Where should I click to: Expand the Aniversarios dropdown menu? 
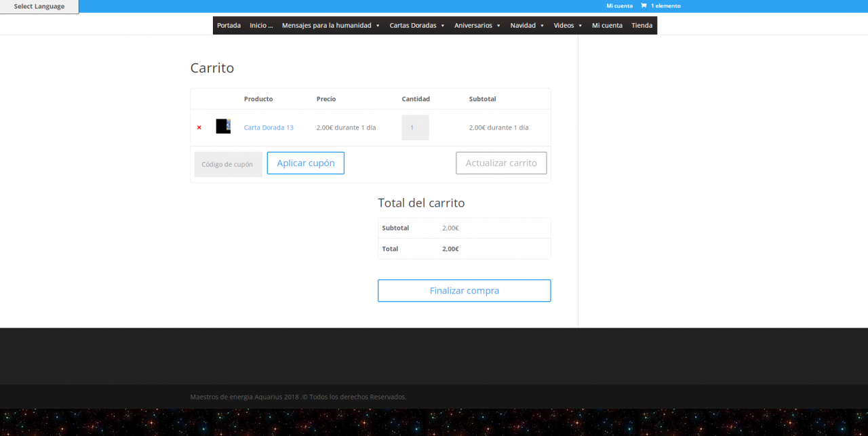tap(477, 26)
